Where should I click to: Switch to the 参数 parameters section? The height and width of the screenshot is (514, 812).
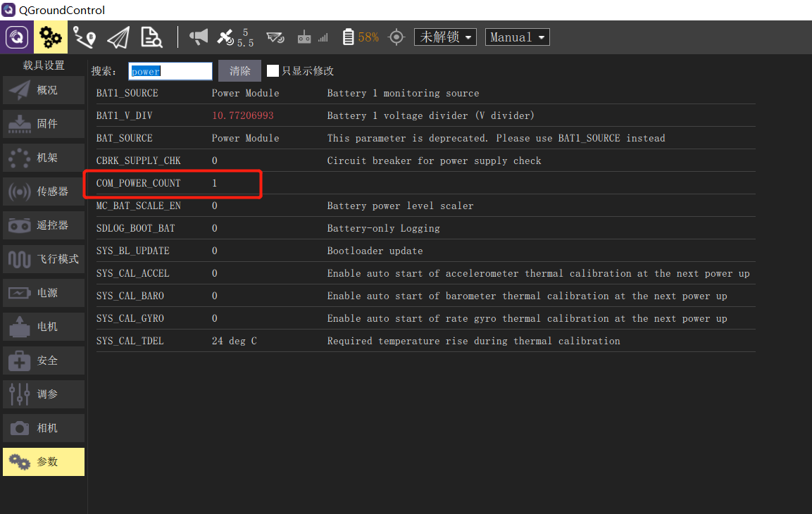click(43, 461)
